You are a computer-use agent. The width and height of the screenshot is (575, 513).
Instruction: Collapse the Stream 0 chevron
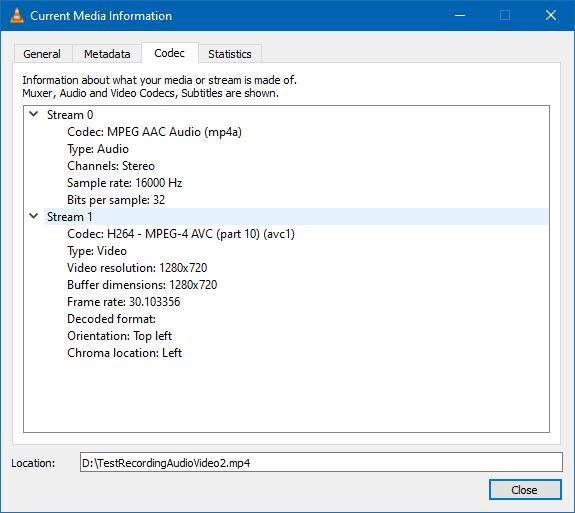click(34, 114)
